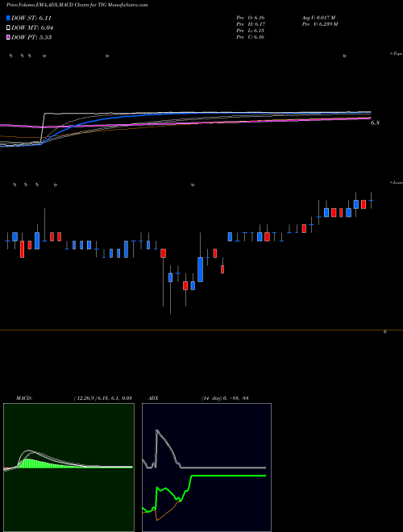Click the magenta DOW PT legend swatch
This screenshot has height=532, width=403.
click(x=9, y=37)
